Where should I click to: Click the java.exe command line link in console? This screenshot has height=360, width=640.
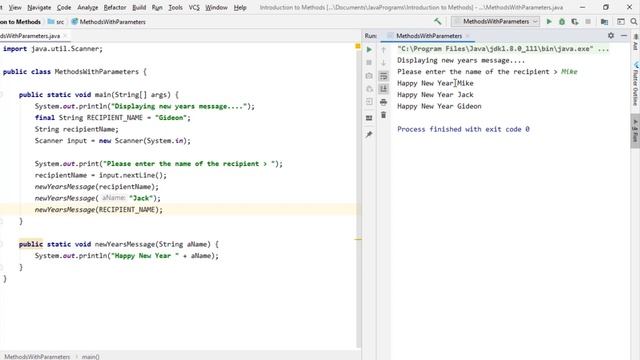point(503,49)
